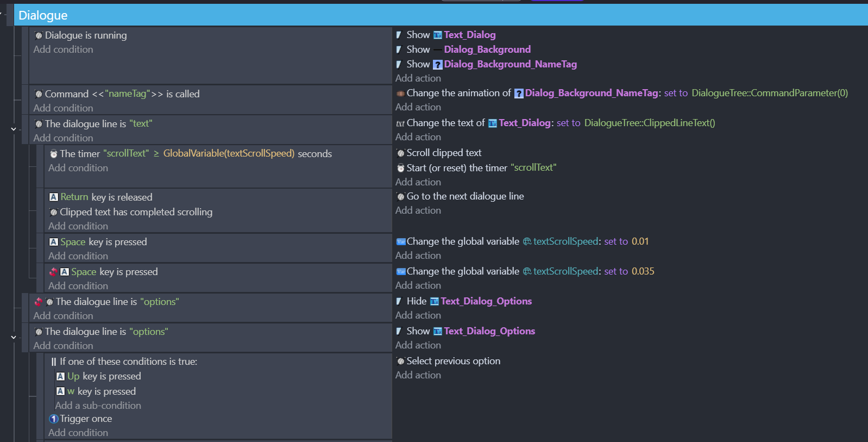The width and height of the screenshot is (868, 442).
Task: Collapse the sub-events of the Show Text_Dialog_Options event
Action: coord(14,338)
